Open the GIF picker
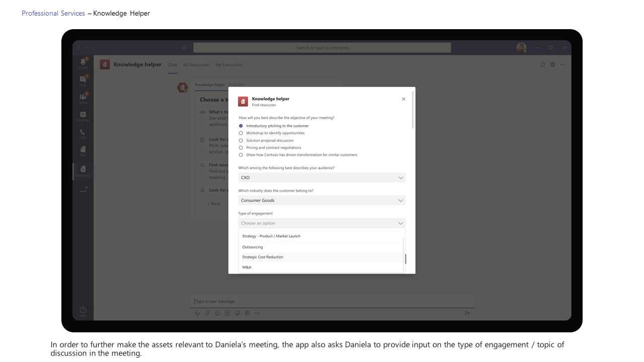The image size is (644, 362). click(227, 313)
